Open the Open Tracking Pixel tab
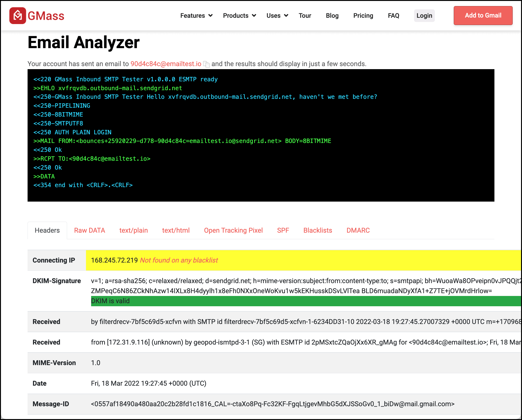The height and width of the screenshot is (420, 522). pos(233,230)
